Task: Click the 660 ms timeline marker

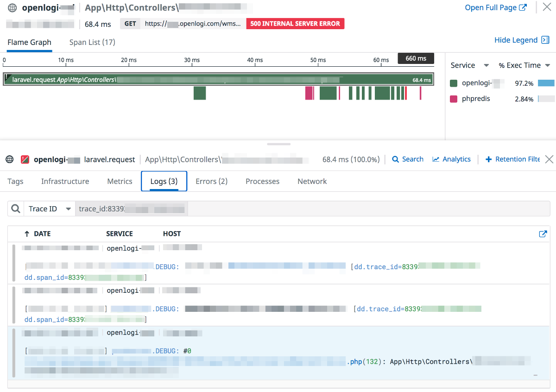Action: pos(416,58)
